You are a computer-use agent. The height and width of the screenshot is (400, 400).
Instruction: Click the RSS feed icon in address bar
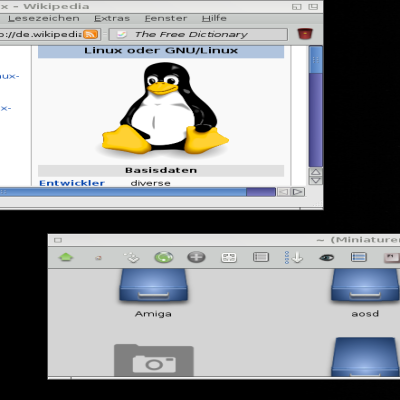coord(90,34)
